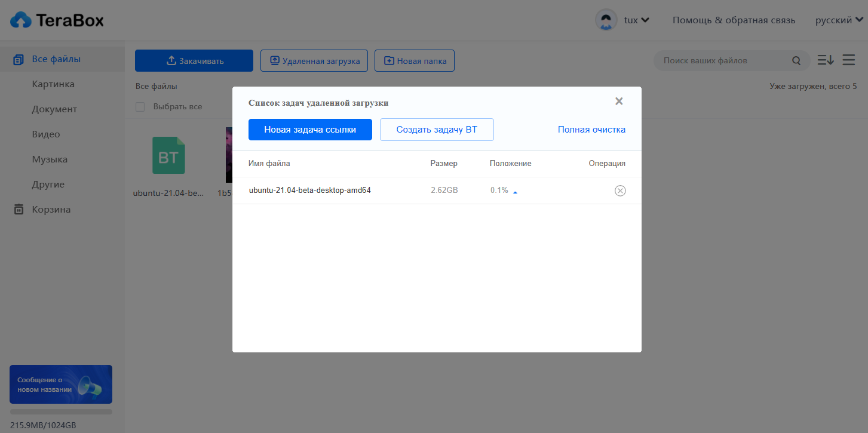868x433 pixels.
Task: Click the storage usage bar
Action: (61, 411)
